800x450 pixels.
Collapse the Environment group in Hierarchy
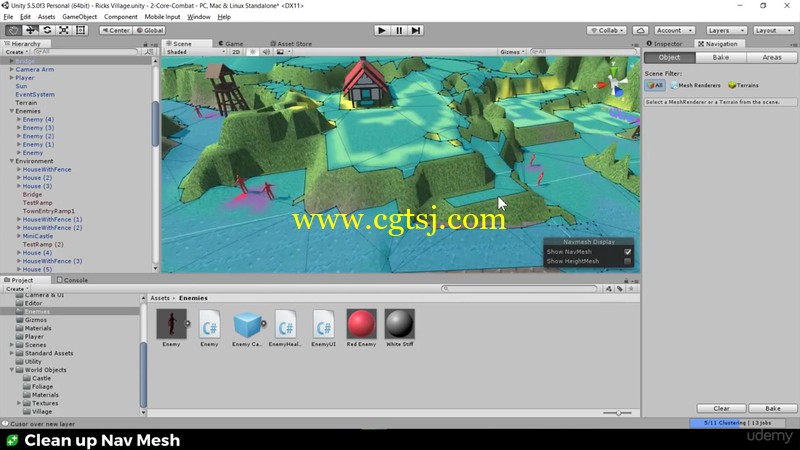[x=12, y=161]
